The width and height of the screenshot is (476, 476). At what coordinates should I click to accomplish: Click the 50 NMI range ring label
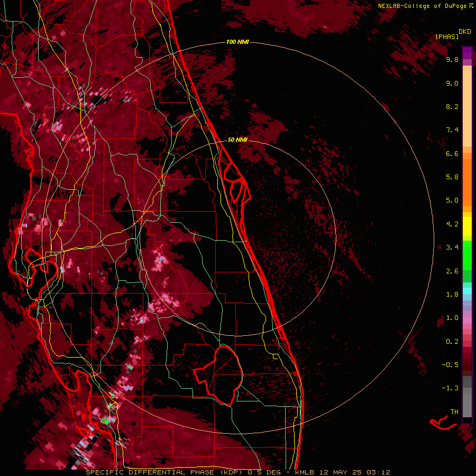237,140
